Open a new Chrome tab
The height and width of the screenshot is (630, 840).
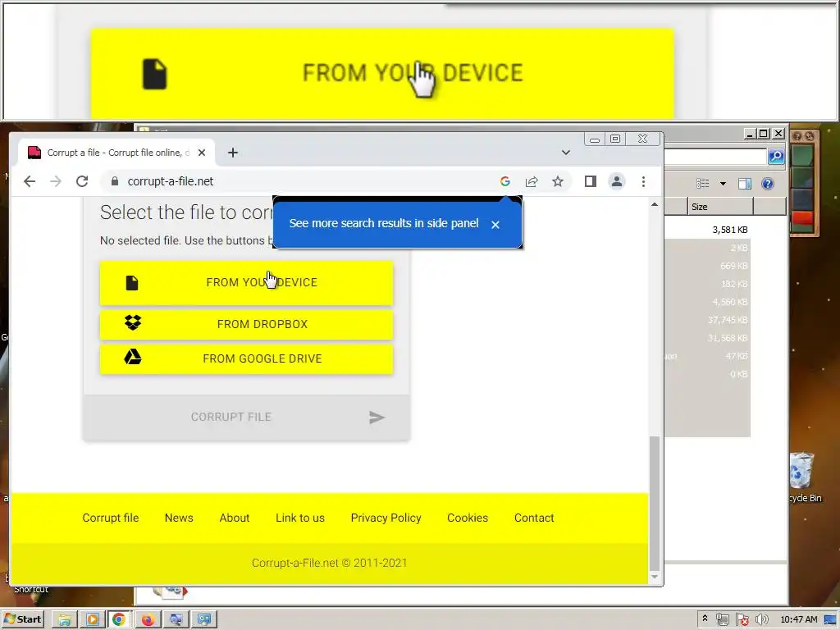click(x=232, y=153)
